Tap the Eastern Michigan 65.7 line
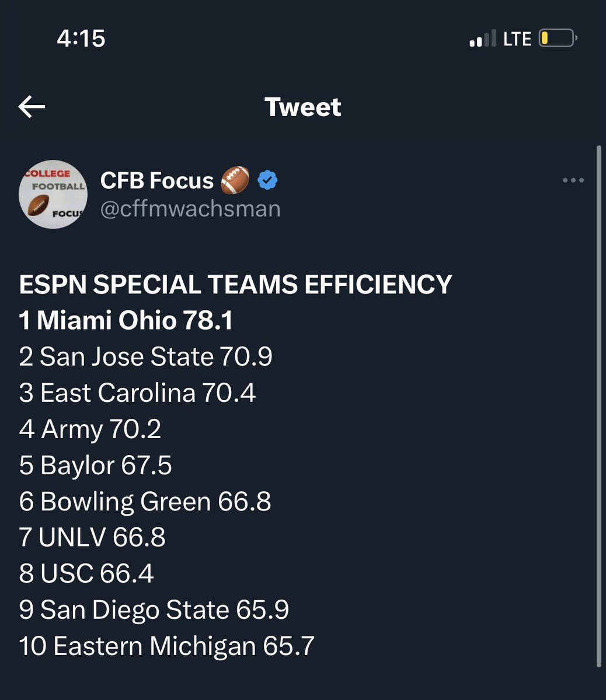 (x=166, y=646)
